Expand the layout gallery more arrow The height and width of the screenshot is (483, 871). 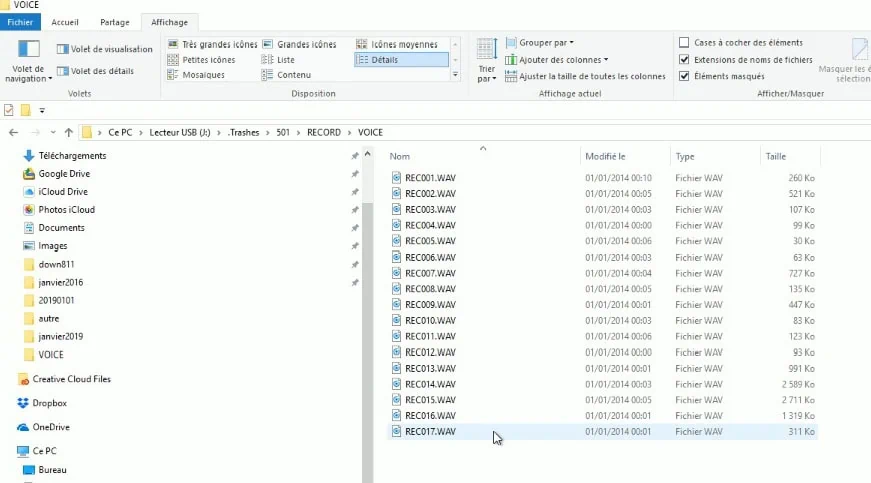point(455,75)
